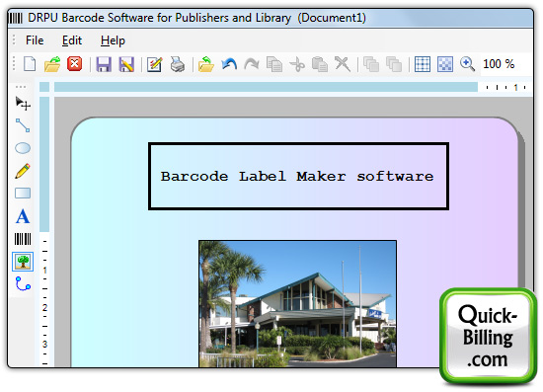Image resolution: width=543 pixels, height=392 pixels.
Task: Open file using folder icon
Action: [52, 64]
